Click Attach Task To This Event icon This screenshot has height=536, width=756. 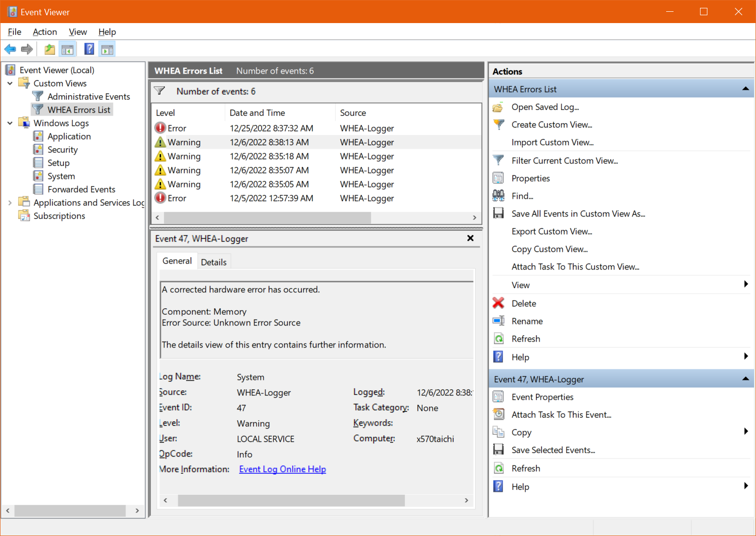[x=498, y=415]
